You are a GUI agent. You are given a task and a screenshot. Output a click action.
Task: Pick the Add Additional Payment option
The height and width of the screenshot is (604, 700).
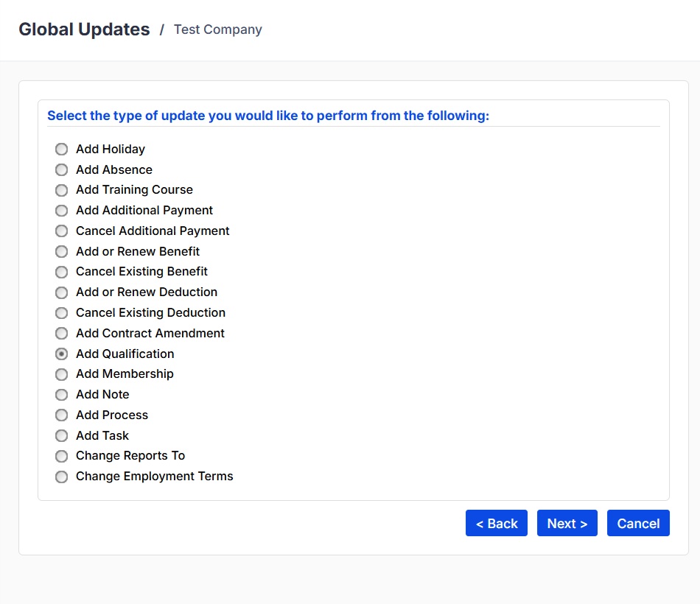[x=61, y=211]
